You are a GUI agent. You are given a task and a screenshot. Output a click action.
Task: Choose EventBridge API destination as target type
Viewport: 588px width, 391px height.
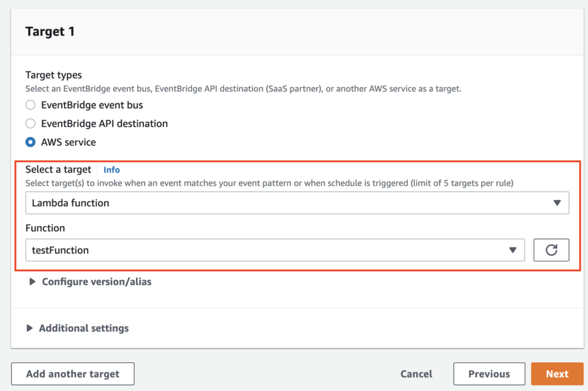(30, 124)
